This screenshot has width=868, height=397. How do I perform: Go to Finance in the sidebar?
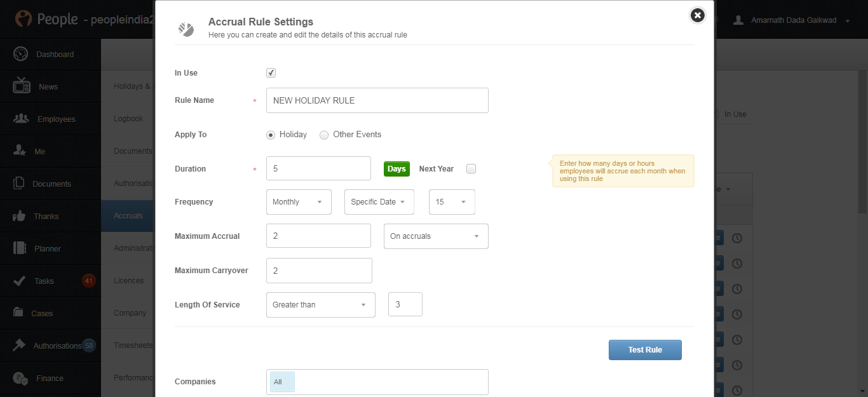pyautogui.click(x=50, y=379)
